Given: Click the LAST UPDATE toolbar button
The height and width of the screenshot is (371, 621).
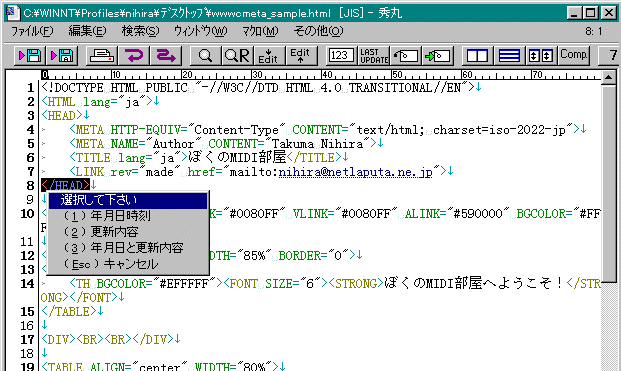Looking at the screenshot, I should click(x=373, y=55).
